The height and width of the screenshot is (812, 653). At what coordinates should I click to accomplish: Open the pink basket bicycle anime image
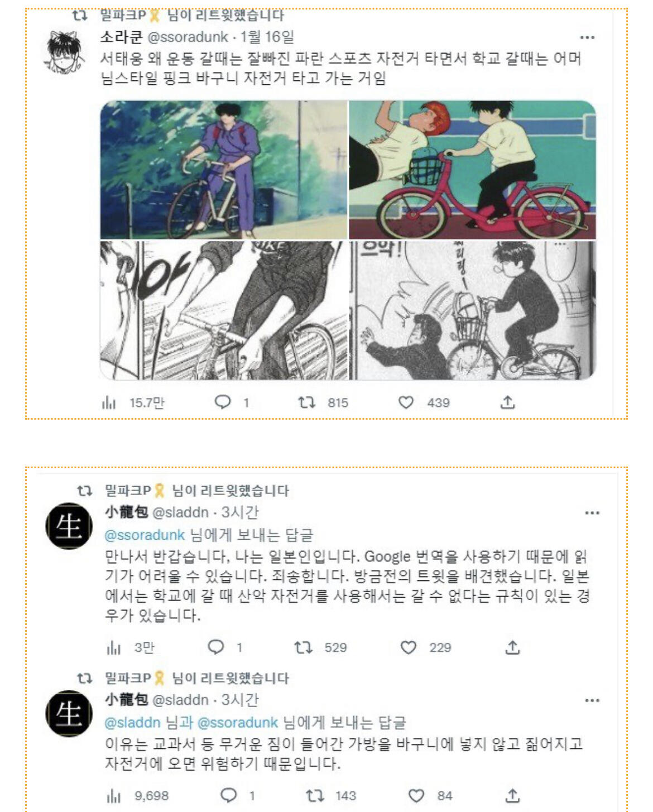coord(472,170)
